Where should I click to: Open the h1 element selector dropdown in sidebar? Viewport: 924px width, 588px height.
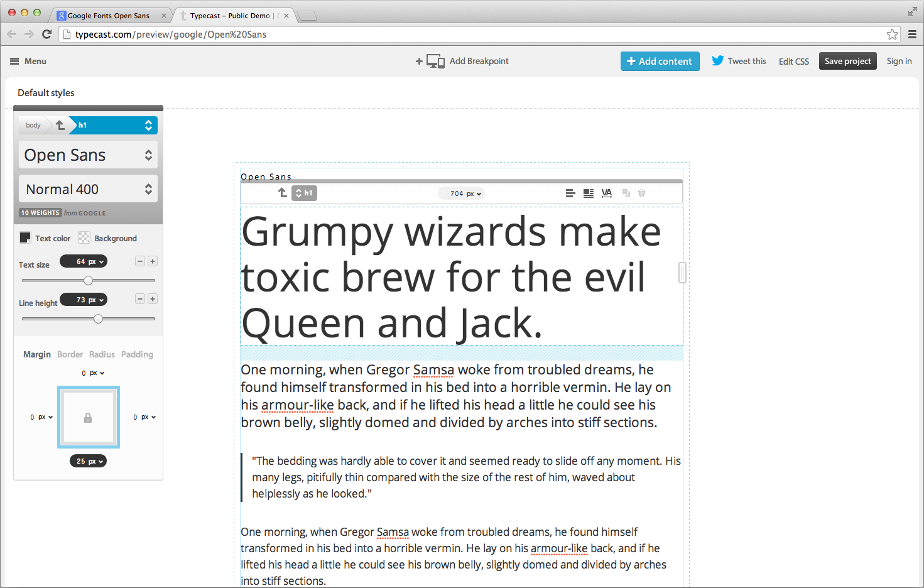tap(113, 125)
